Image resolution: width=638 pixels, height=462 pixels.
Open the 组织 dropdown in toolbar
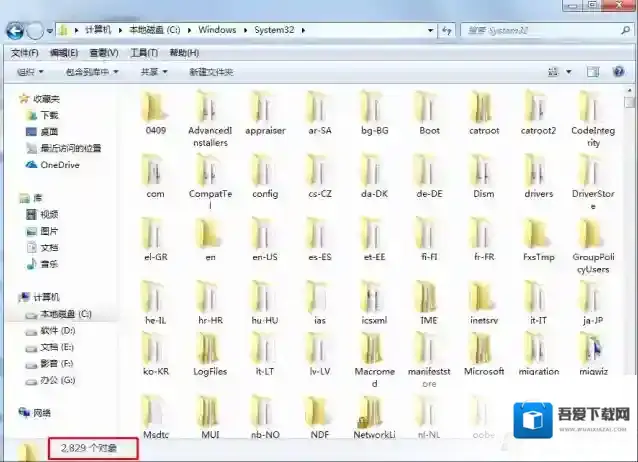click(x=30, y=72)
